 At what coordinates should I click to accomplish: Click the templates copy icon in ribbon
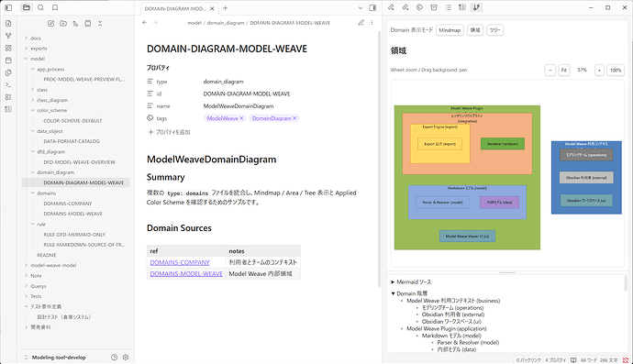pyautogui.click(x=8, y=72)
